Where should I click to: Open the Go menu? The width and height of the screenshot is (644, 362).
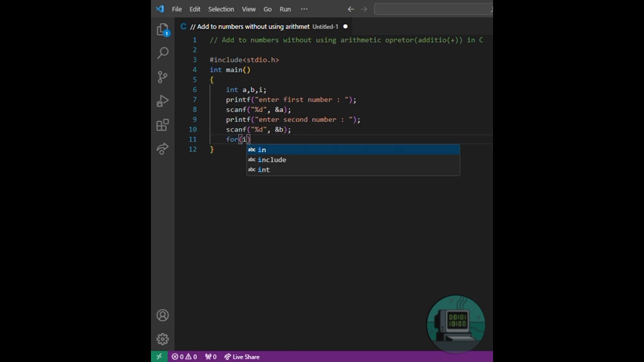268,9
